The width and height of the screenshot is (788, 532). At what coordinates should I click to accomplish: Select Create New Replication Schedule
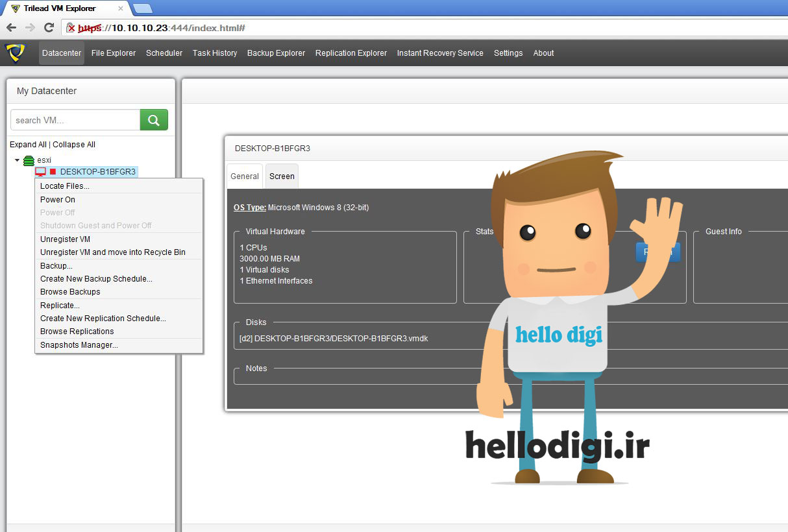pos(119,319)
